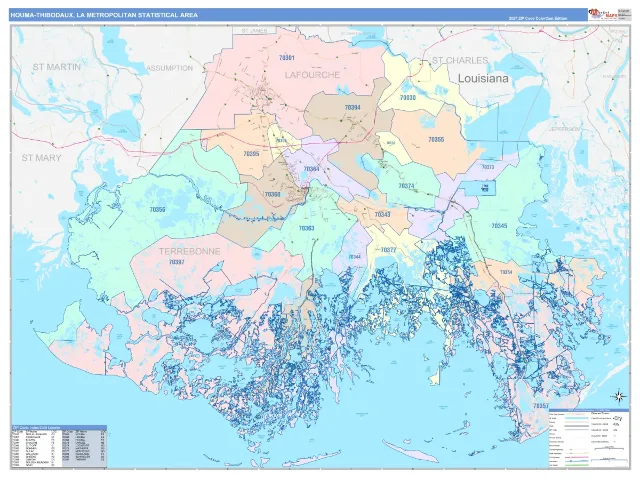
Task: Select the 70344 ZIP code label
Action: pos(355,257)
